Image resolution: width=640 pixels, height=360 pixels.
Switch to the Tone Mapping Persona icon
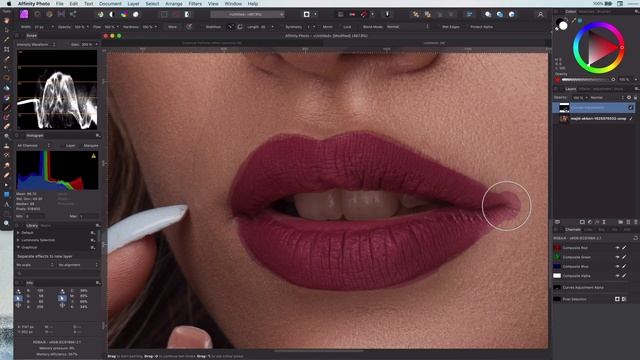pyautogui.click(x=61, y=14)
